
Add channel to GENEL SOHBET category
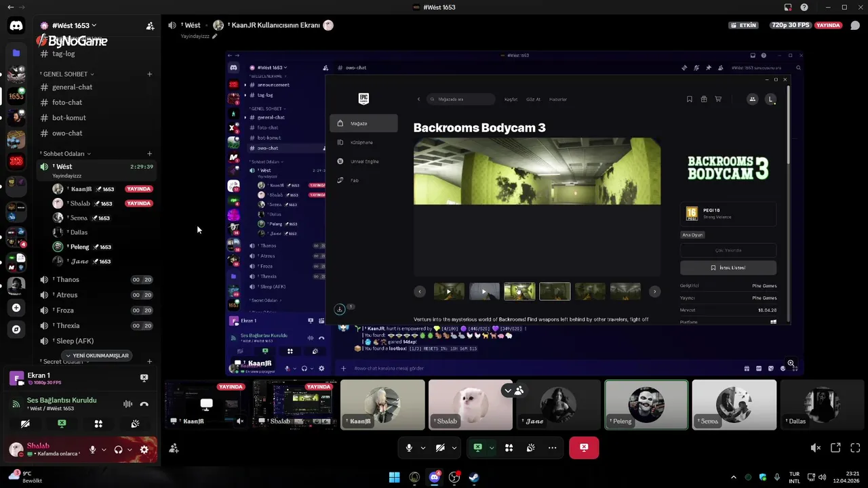(x=149, y=75)
